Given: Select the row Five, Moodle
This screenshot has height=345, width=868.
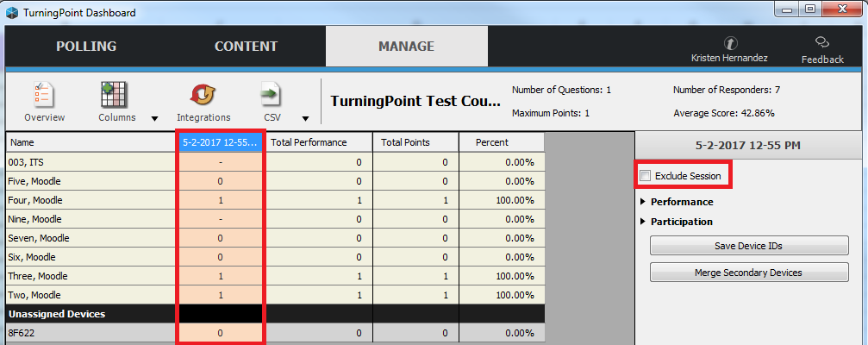Looking at the screenshot, I should tap(275, 181).
